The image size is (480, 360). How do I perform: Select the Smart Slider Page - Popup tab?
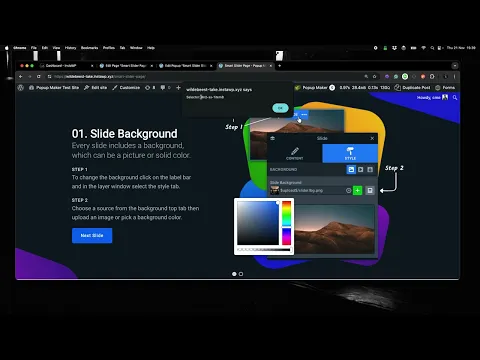tap(245, 66)
